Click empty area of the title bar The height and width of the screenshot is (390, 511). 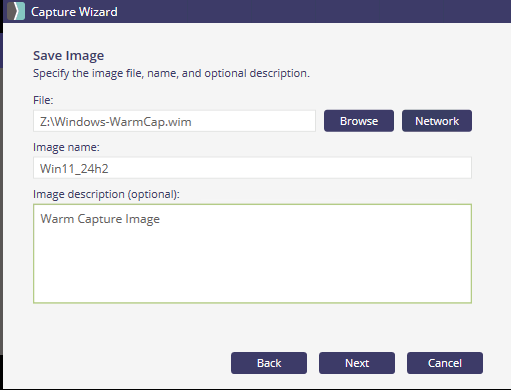(313, 11)
